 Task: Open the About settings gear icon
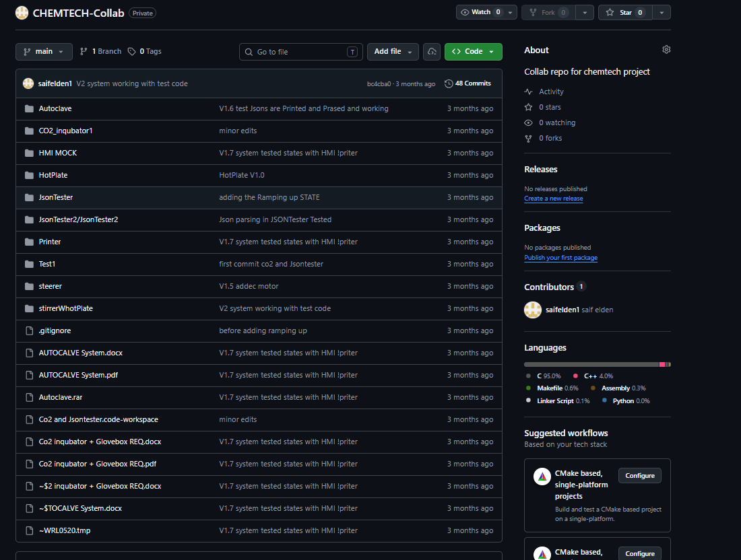[x=666, y=50]
